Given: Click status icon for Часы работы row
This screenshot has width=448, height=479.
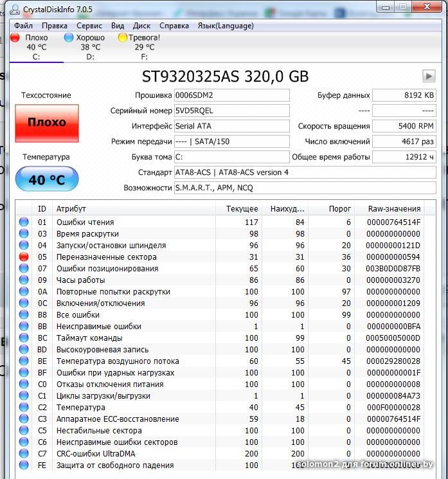Looking at the screenshot, I should coord(24,280).
